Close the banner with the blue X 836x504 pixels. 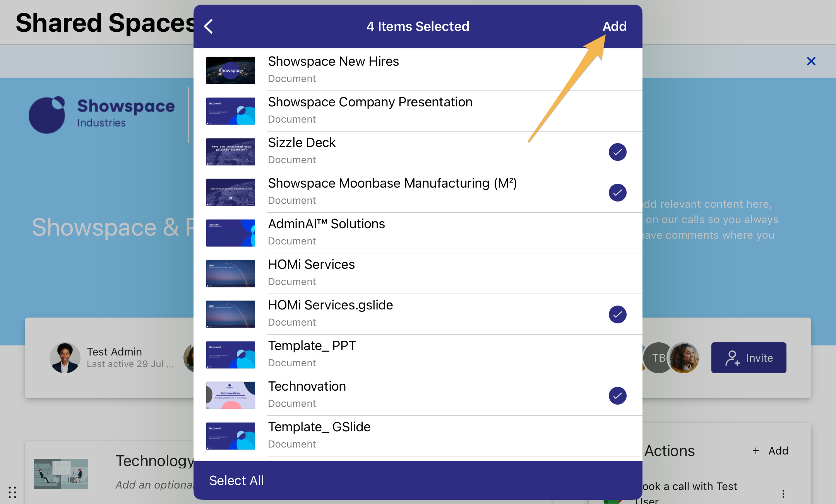pyautogui.click(x=811, y=61)
